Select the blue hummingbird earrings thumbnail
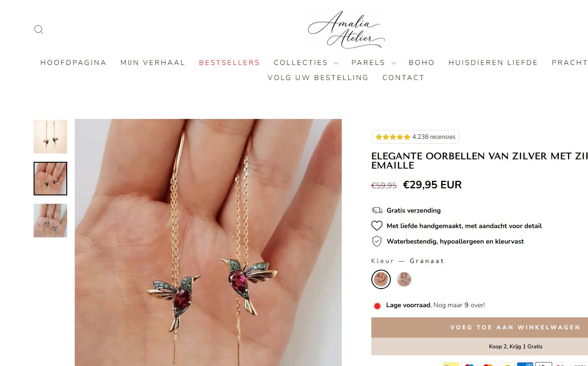This screenshot has width=588, height=366. [50, 221]
